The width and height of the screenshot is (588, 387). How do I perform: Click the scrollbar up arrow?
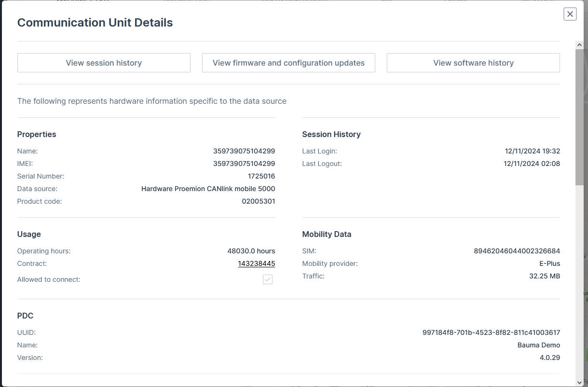579,45
